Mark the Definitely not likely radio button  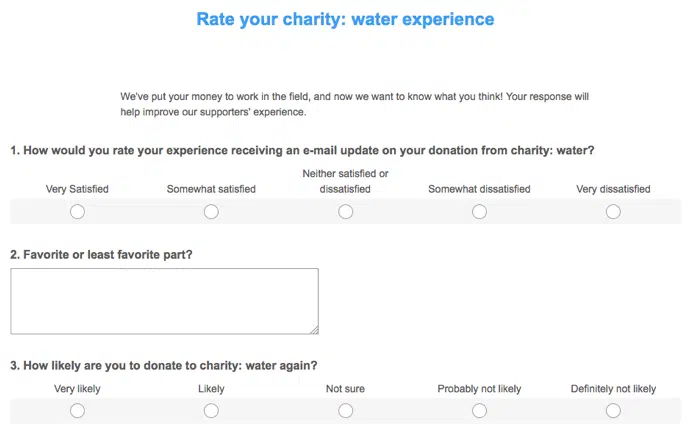[x=613, y=410]
